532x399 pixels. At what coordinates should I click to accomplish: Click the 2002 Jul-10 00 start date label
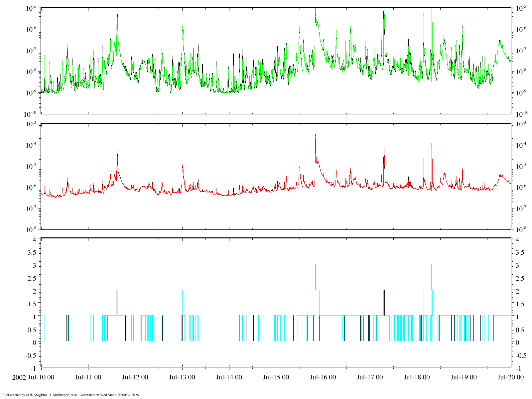tap(33, 377)
